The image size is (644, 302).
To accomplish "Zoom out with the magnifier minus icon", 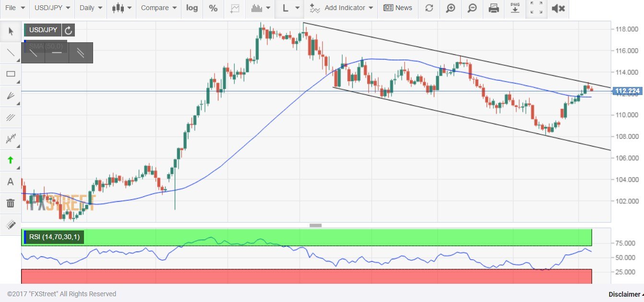I will [x=472, y=8].
